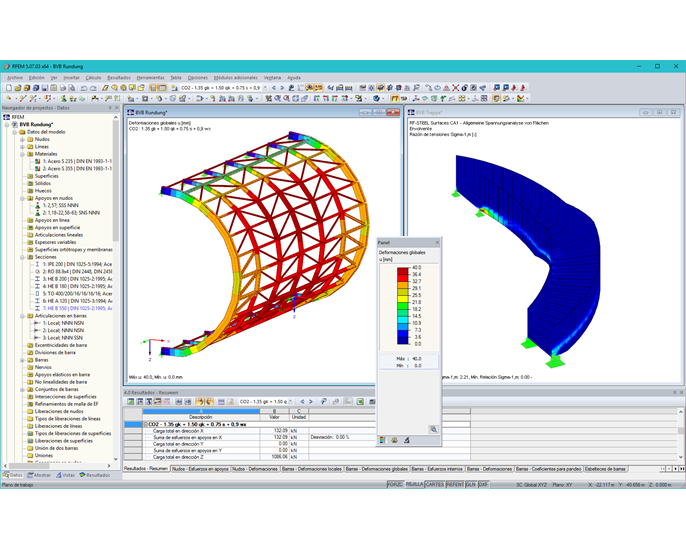
Task: Click the Redo arrow icon
Action: coord(93,88)
